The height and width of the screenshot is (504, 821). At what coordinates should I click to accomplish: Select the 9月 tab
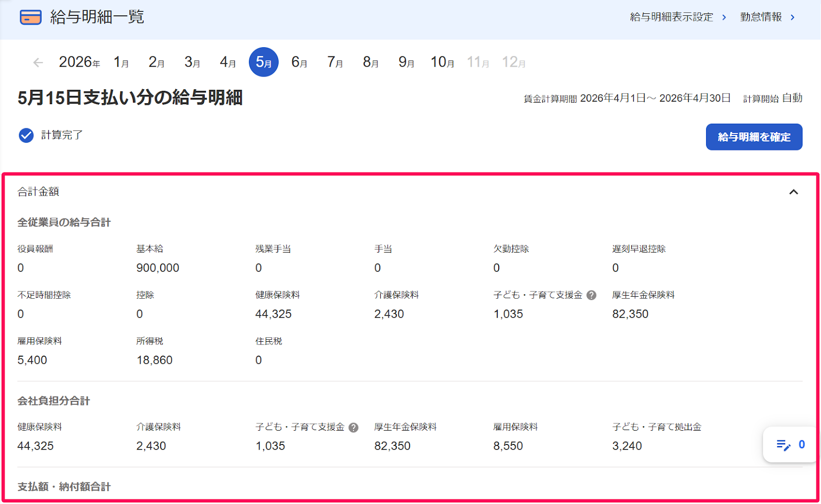[x=406, y=63]
